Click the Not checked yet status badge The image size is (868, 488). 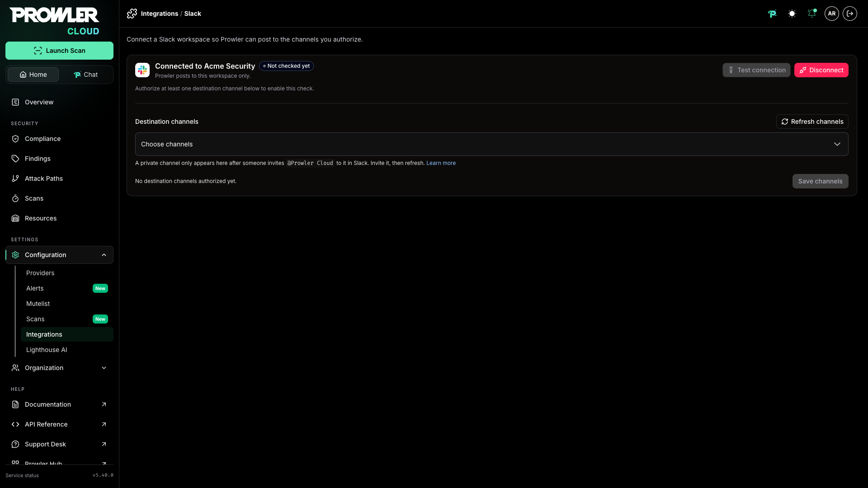(x=286, y=66)
